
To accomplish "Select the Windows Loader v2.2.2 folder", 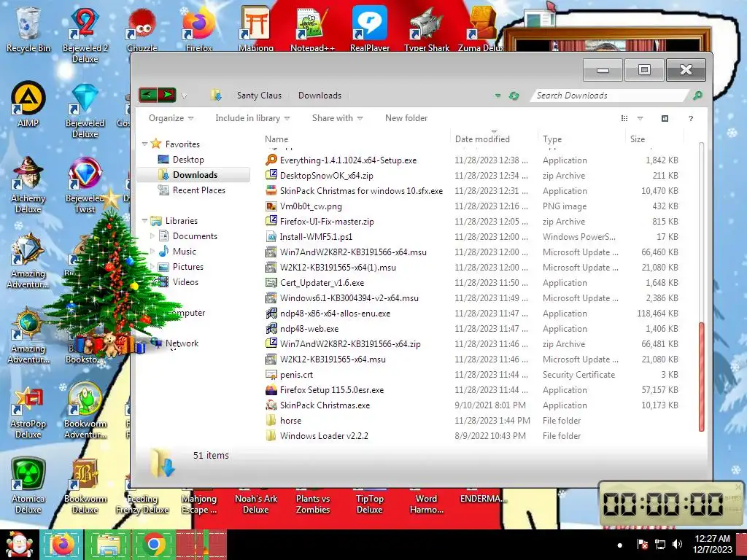I will pos(324,436).
